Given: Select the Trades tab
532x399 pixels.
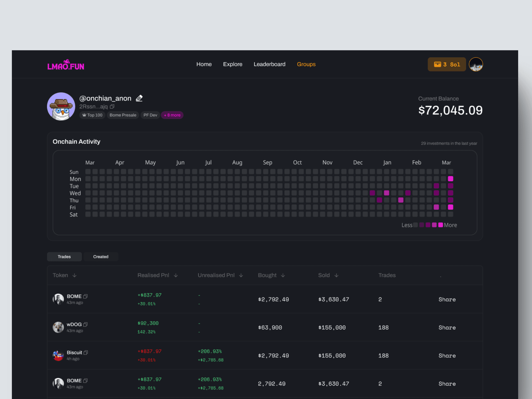Looking at the screenshot, I should click(x=64, y=257).
